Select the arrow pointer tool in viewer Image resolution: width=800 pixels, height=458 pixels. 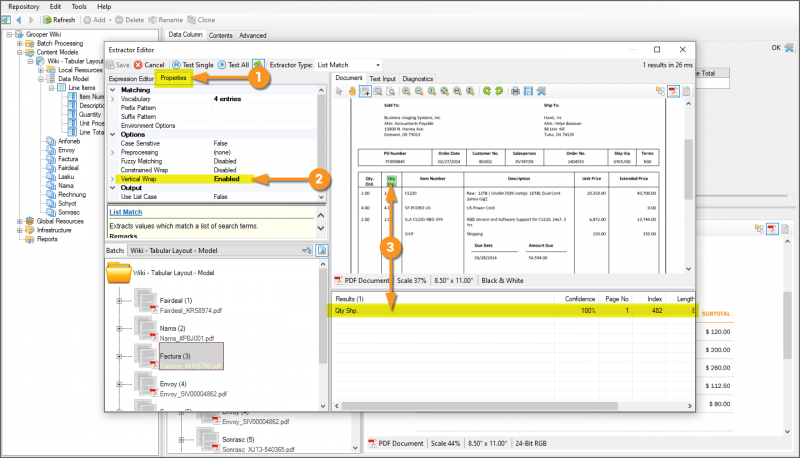339,91
